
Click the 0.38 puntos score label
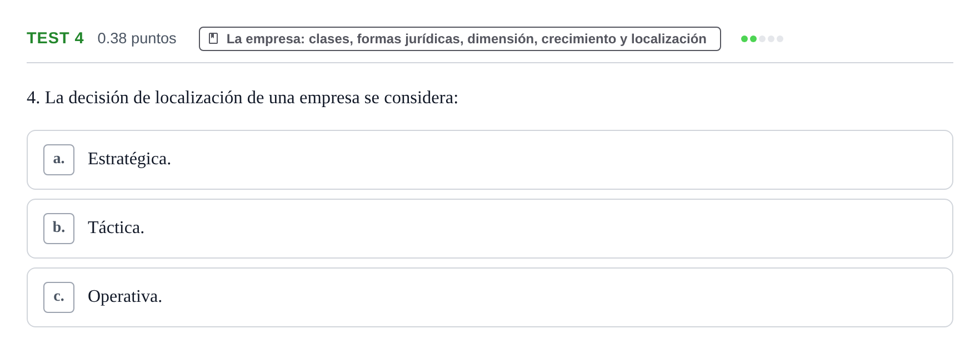pyautogui.click(x=137, y=38)
